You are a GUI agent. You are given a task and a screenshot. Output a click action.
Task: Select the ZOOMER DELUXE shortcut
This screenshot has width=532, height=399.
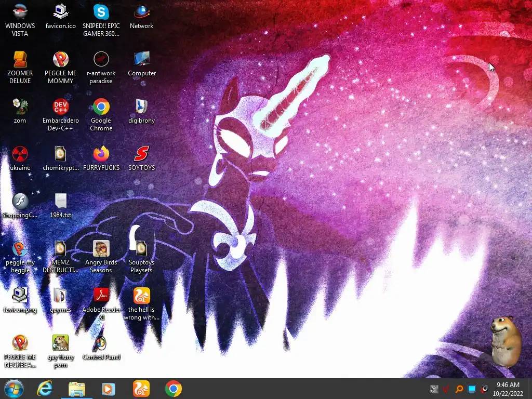tap(20, 68)
